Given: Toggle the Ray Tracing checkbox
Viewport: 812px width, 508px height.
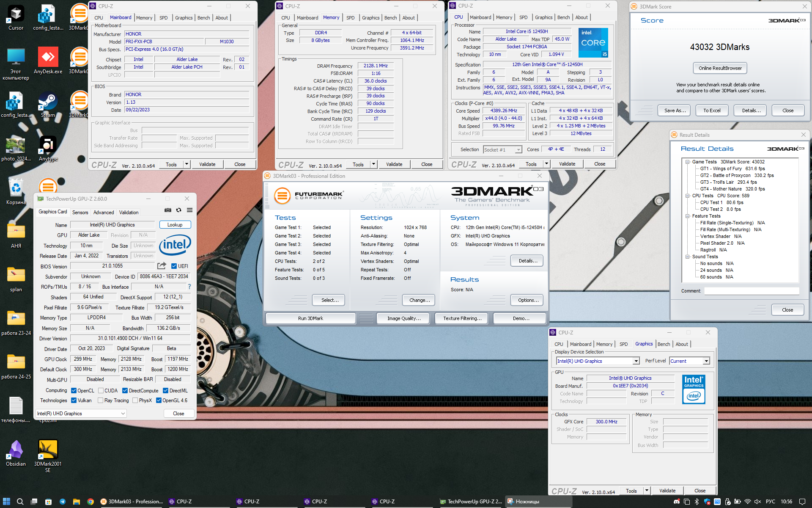Looking at the screenshot, I should 100,400.
